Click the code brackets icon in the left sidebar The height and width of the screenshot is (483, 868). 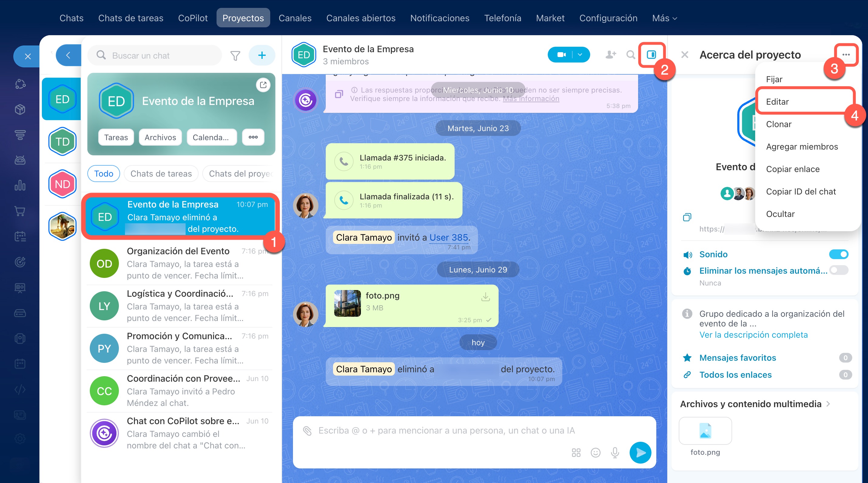[x=20, y=389]
